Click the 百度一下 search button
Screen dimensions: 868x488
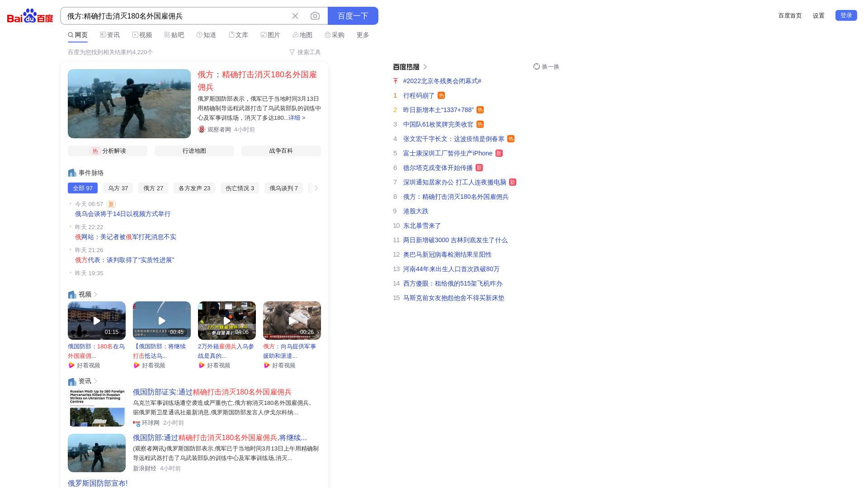click(353, 16)
